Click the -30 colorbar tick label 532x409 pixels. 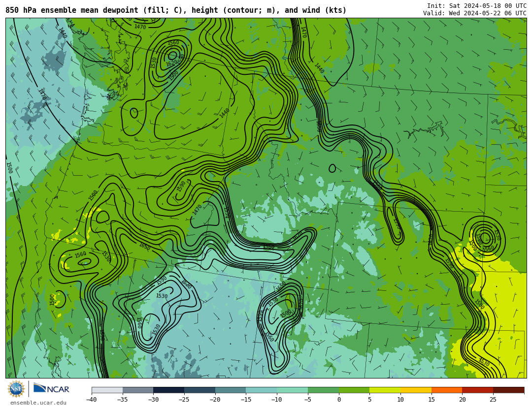point(153,400)
